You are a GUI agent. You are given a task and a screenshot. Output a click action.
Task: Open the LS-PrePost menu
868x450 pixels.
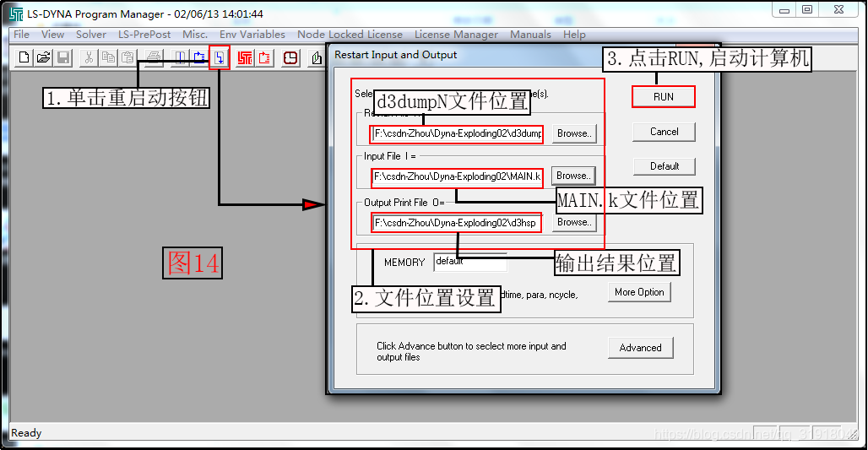point(144,35)
